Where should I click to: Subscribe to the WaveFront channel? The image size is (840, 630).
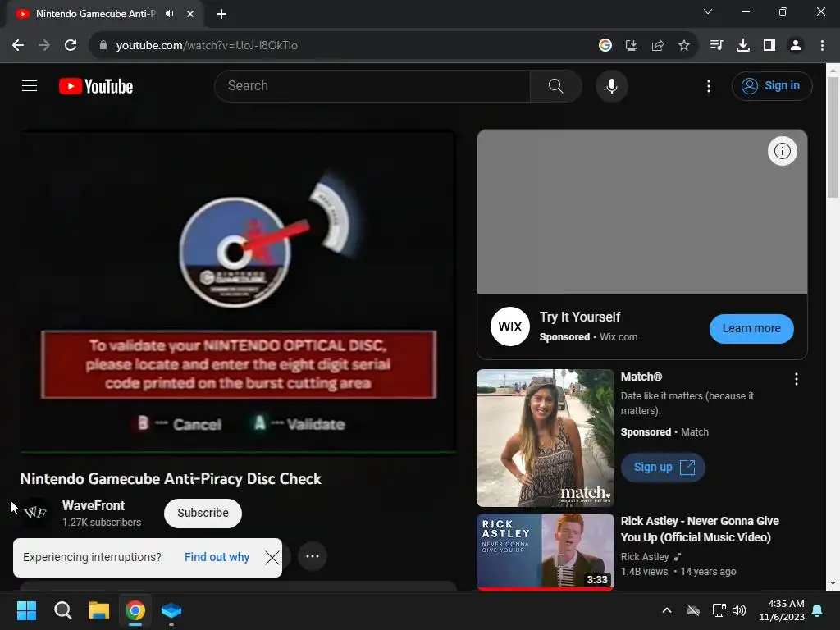[x=203, y=513]
